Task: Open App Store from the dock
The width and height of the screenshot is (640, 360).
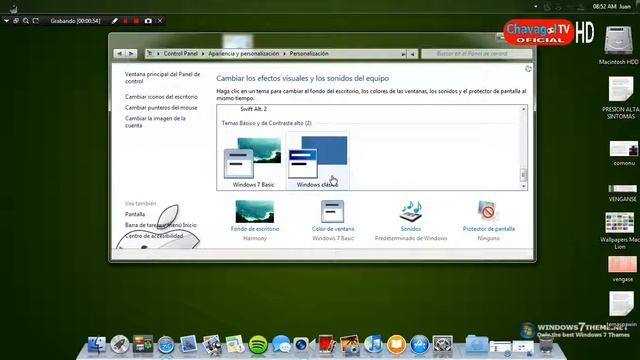Action: [x=419, y=345]
